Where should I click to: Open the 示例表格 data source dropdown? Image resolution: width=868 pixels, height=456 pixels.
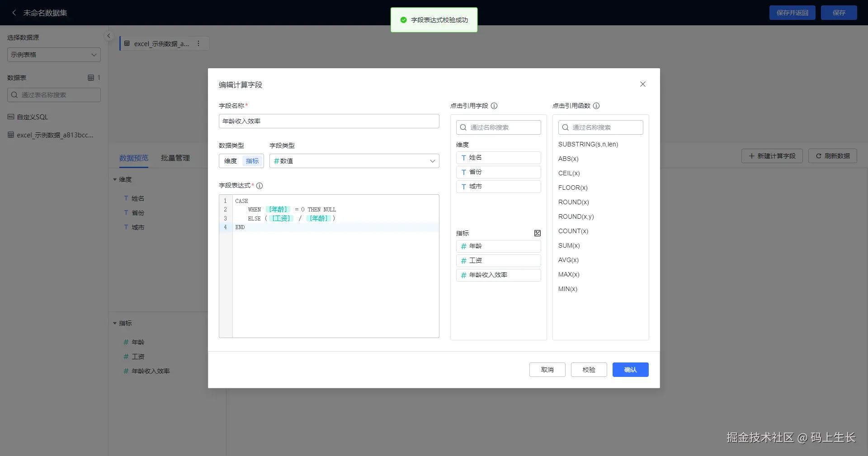tap(54, 55)
